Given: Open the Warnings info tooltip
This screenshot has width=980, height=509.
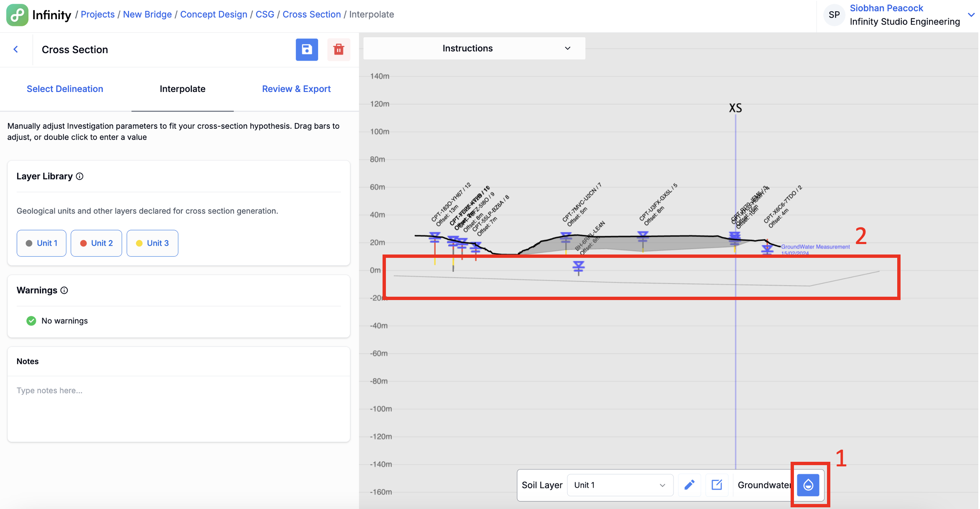Looking at the screenshot, I should [x=64, y=290].
